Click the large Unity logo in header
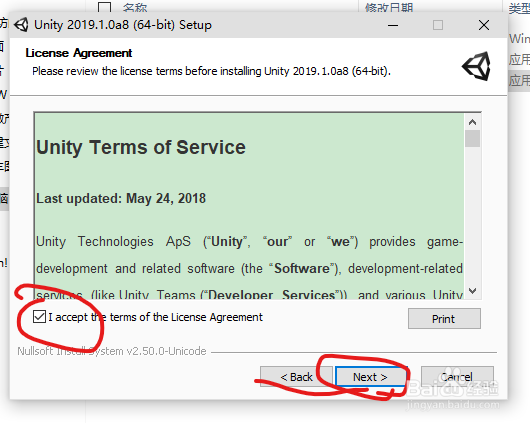The image size is (530, 423). (x=477, y=66)
